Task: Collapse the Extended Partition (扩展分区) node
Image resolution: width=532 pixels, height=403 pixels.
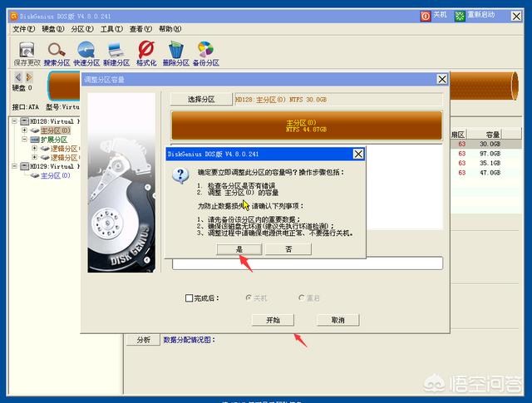Action: [24, 140]
